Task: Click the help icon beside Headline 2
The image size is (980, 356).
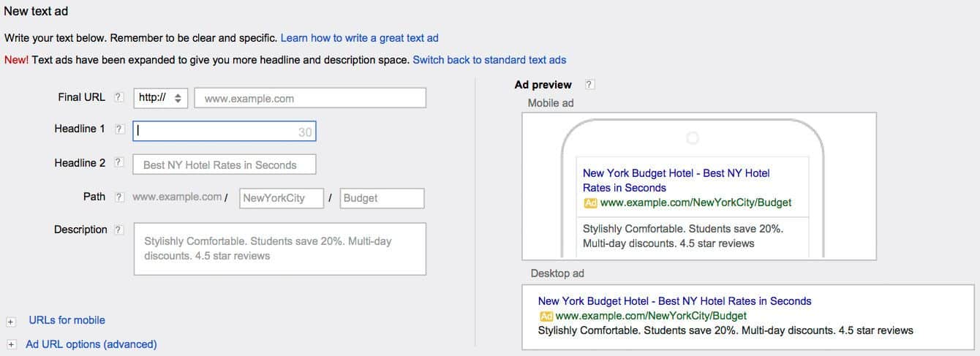Action: pyautogui.click(x=119, y=163)
